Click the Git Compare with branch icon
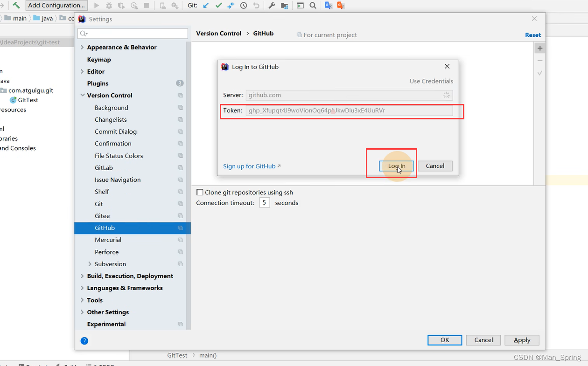This screenshot has height=366, width=588. 231,6
